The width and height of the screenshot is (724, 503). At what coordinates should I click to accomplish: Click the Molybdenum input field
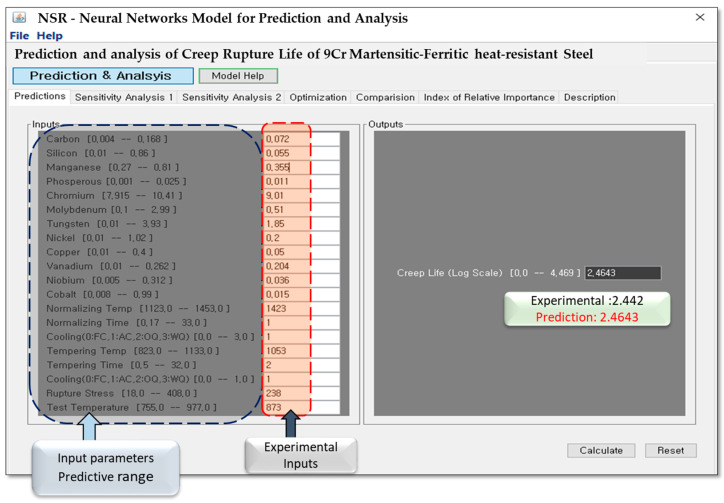302,210
